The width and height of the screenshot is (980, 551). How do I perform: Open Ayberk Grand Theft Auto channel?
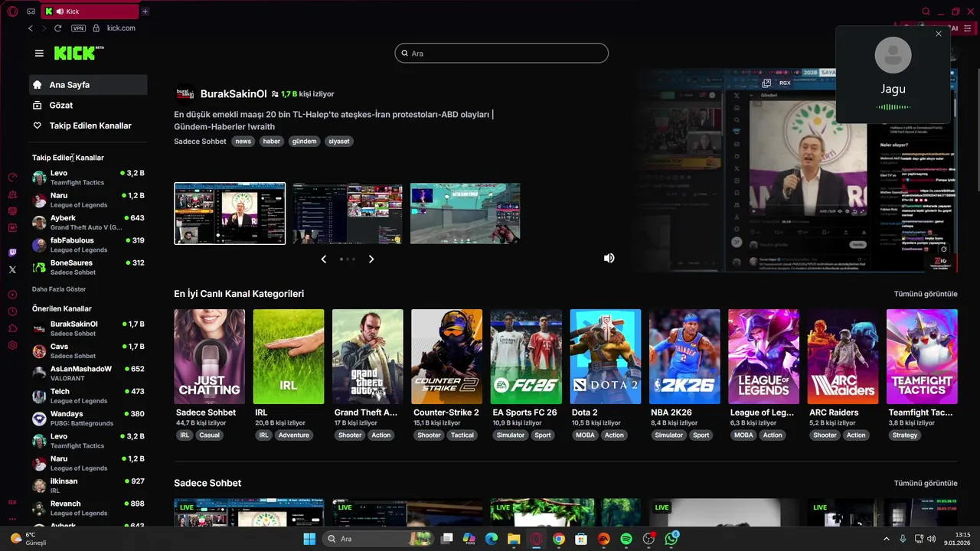pos(88,222)
